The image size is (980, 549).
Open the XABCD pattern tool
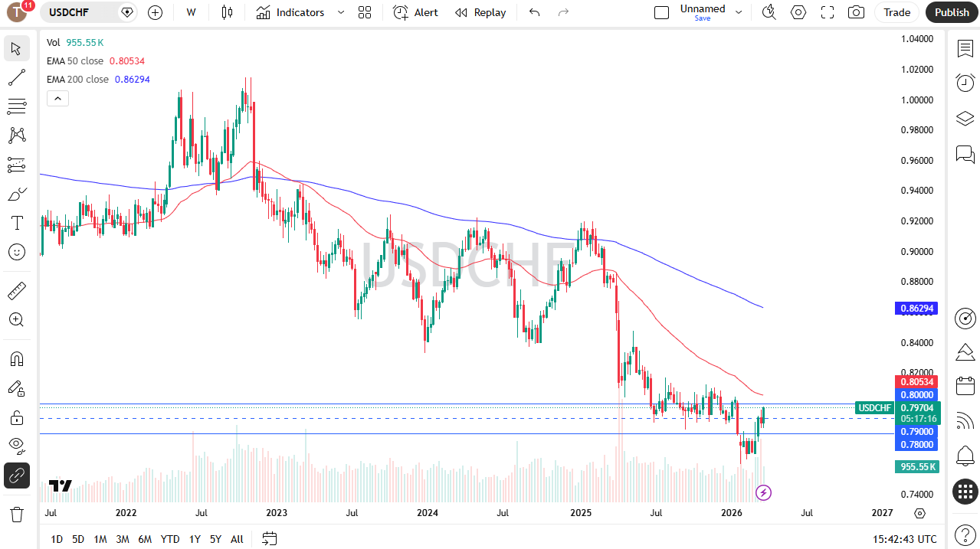17,135
